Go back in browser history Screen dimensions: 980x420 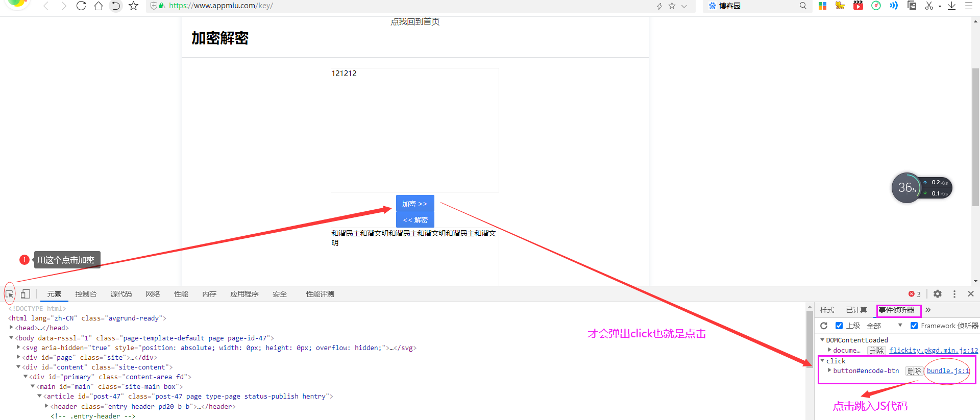pos(46,6)
